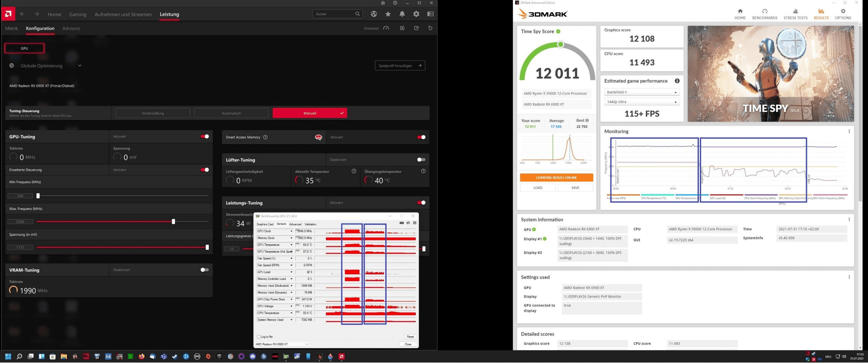Click Reset button in GPU-Z
Image resolution: width=868 pixels, height=363 pixels.
[x=410, y=337]
